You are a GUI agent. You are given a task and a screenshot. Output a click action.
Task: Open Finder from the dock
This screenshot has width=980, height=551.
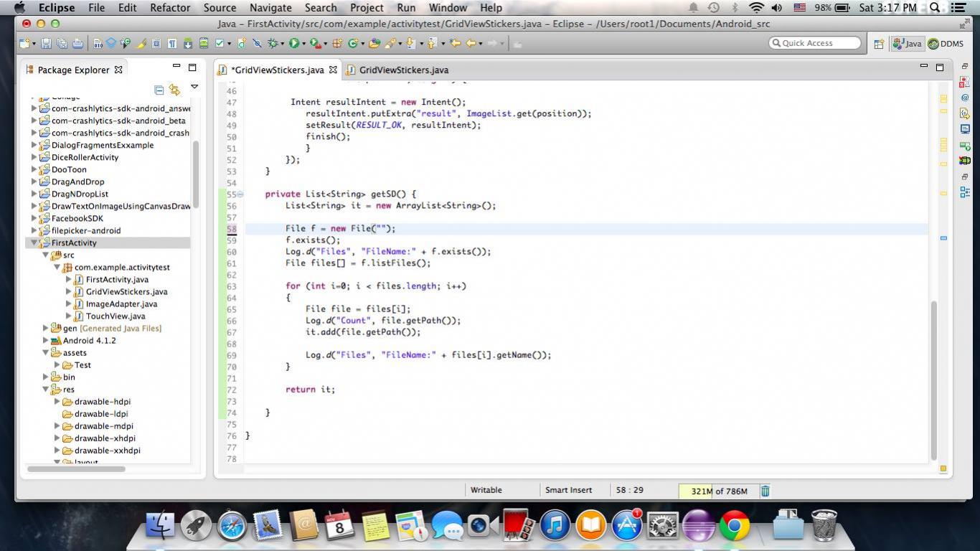click(160, 526)
